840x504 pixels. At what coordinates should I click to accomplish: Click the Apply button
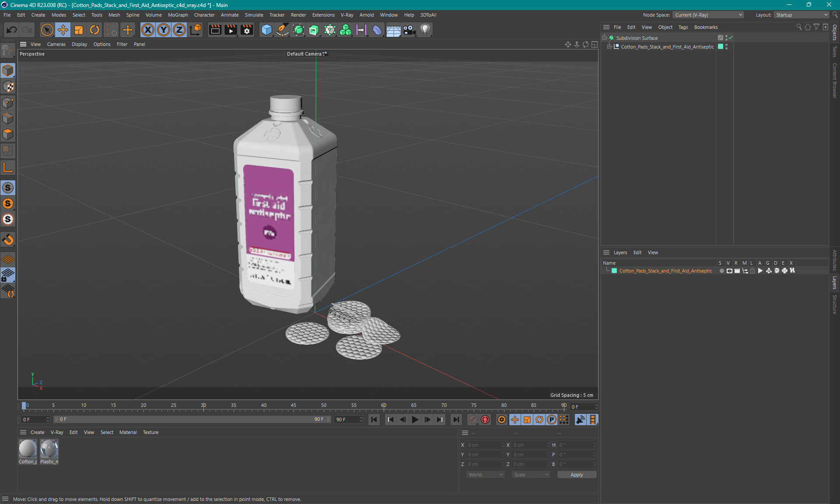[576, 475]
